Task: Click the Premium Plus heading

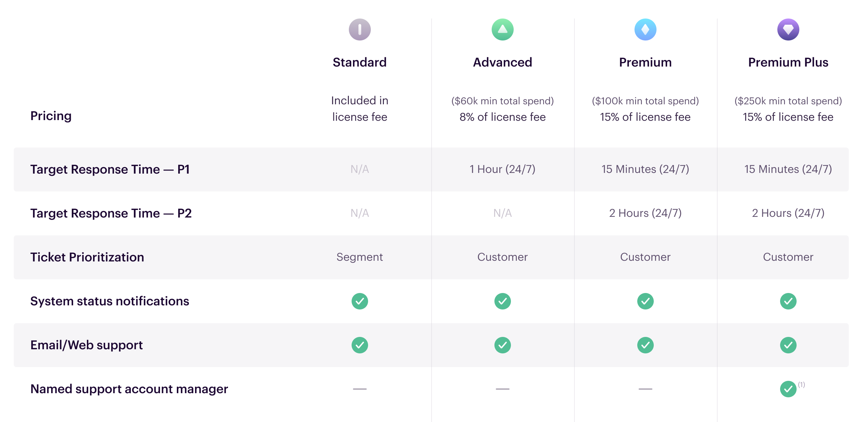Action: (788, 62)
